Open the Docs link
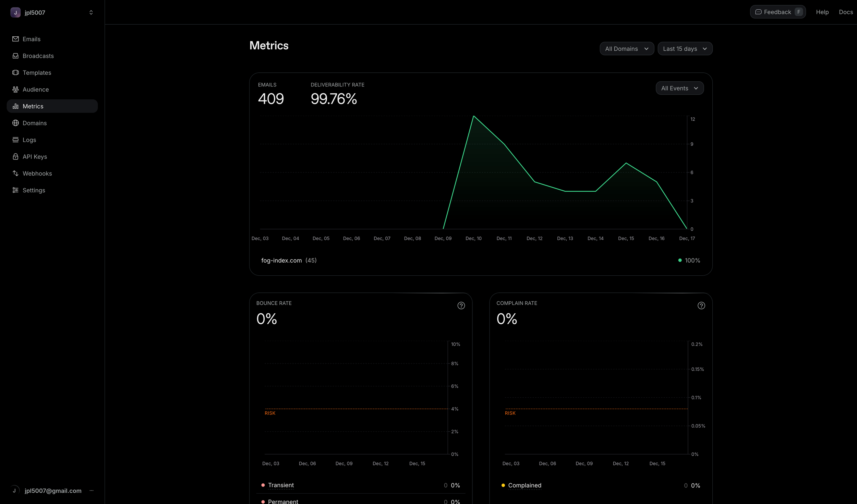The height and width of the screenshot is (504, 857). click(x=845, y=12)
